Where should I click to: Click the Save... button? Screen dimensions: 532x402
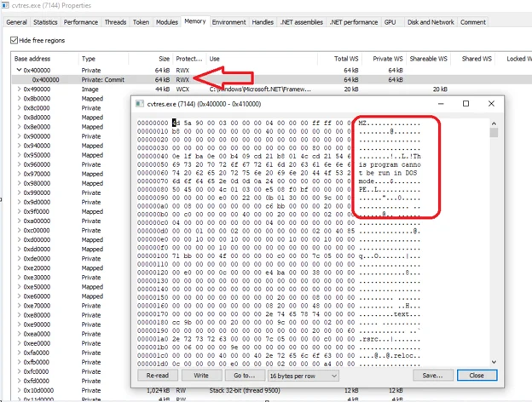(432, 376)
